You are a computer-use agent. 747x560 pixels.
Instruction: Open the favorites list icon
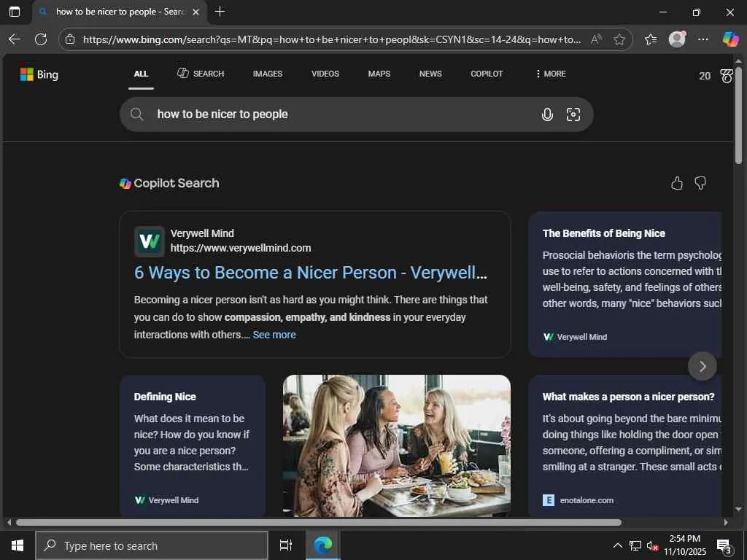650,39
